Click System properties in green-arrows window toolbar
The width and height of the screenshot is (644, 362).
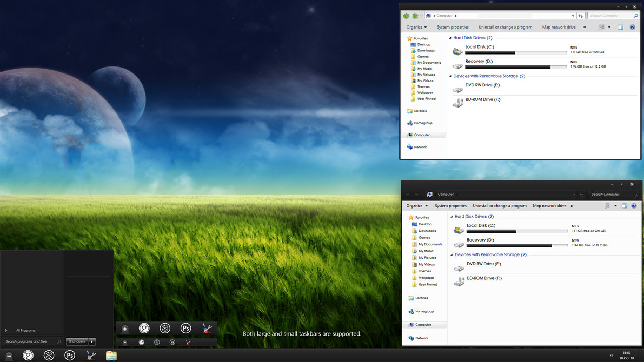click(x=453, y=27)
